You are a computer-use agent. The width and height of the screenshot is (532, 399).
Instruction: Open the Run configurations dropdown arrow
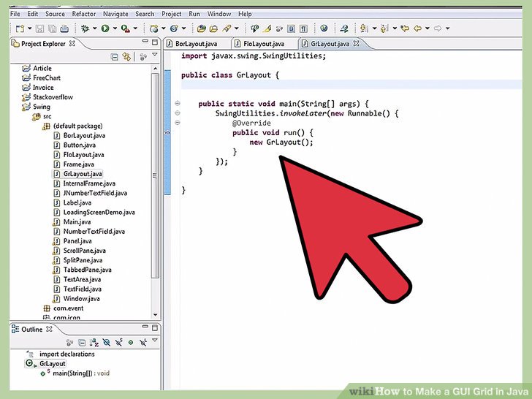pyautogui.click(x=115, y=28)
